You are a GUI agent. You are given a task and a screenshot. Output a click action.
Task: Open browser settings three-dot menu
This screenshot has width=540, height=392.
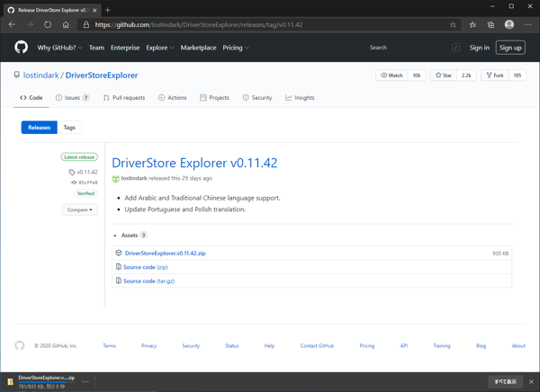click(528, 25)
